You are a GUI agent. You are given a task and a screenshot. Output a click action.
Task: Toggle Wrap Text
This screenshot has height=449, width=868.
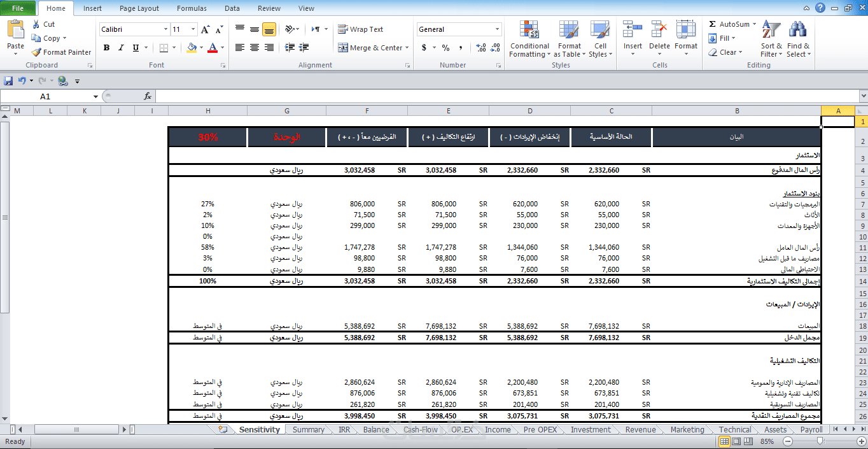click(361, 29)
